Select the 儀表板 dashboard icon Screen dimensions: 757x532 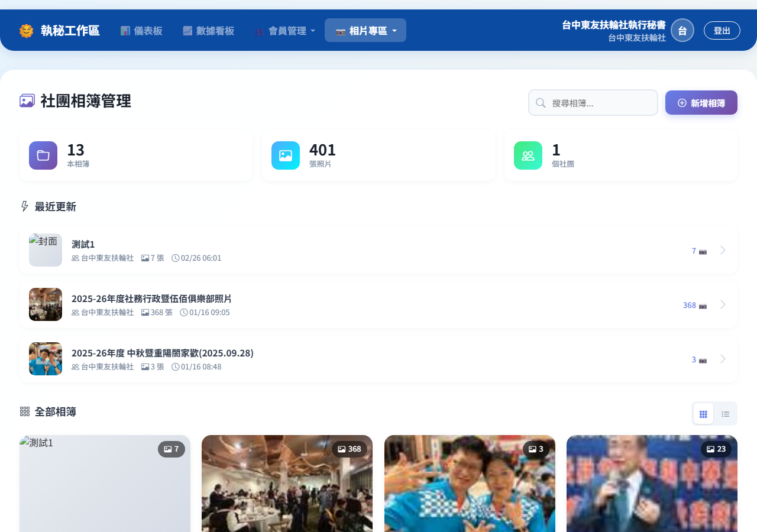125,30
